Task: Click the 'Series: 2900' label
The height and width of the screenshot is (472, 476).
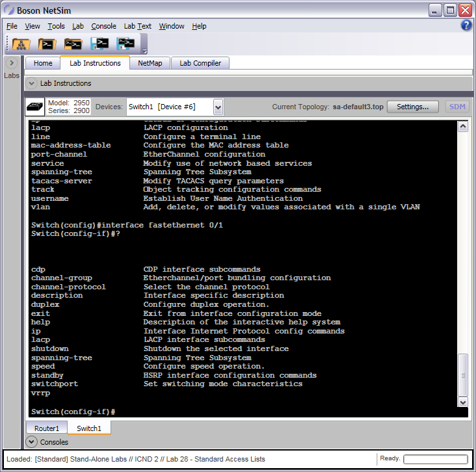Action: click(x=69, y=111)
